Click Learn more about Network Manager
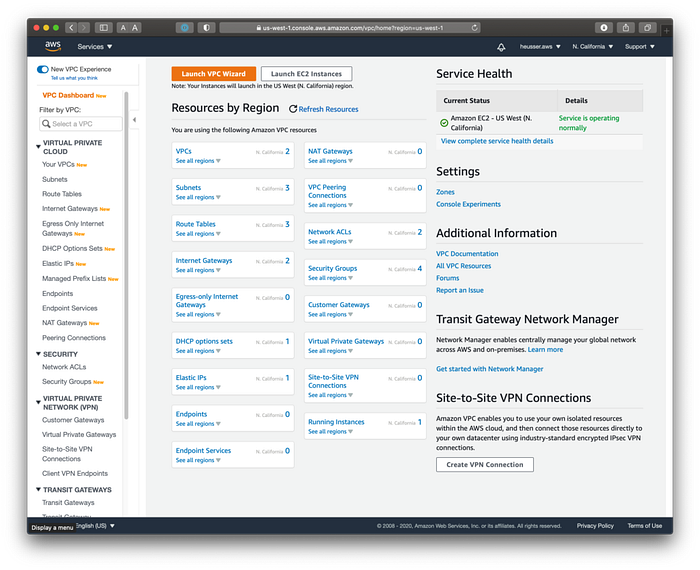 tap(545, 349)
